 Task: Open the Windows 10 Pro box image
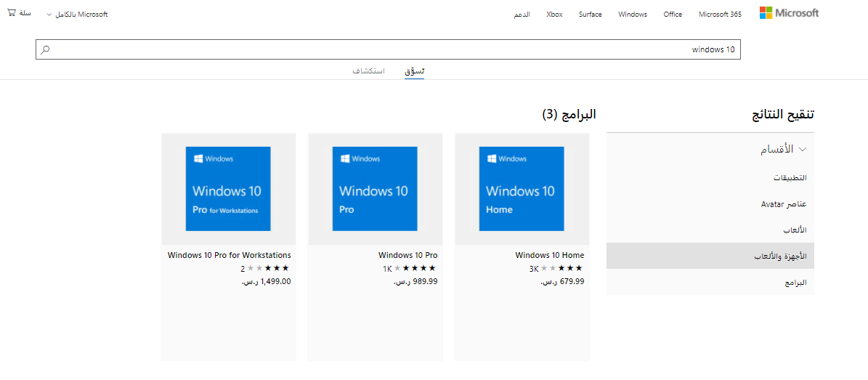[x=375, y=189]
